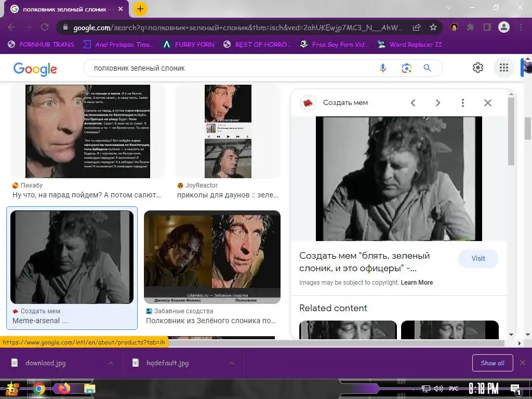The height and width of the screenshot is (399, 532).
Task: Open the extensions puzzle icon
Action: coord(470,27)
